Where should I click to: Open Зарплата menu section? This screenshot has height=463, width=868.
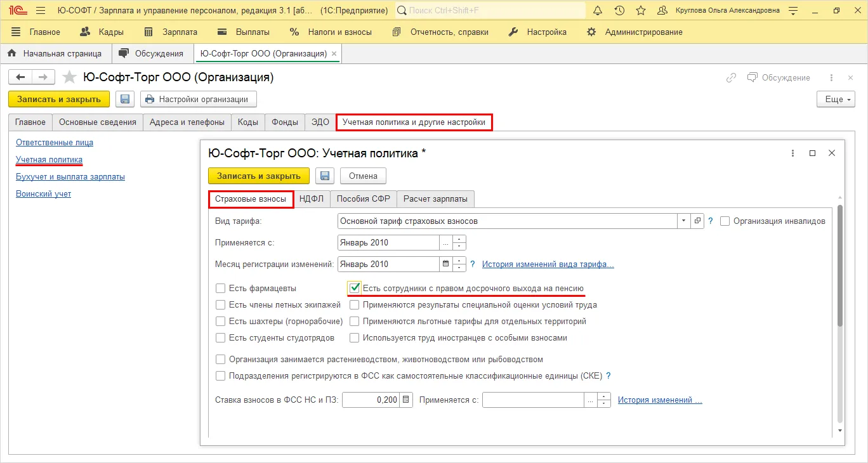click(x=171, y=32)
